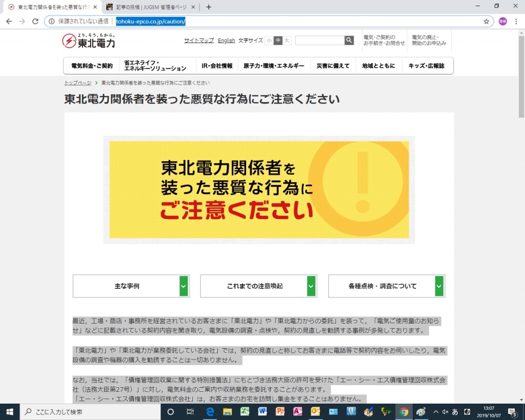Open the Action Center notifications
Image resolution: width=525 pixels, height=420 pixels.
512,412
